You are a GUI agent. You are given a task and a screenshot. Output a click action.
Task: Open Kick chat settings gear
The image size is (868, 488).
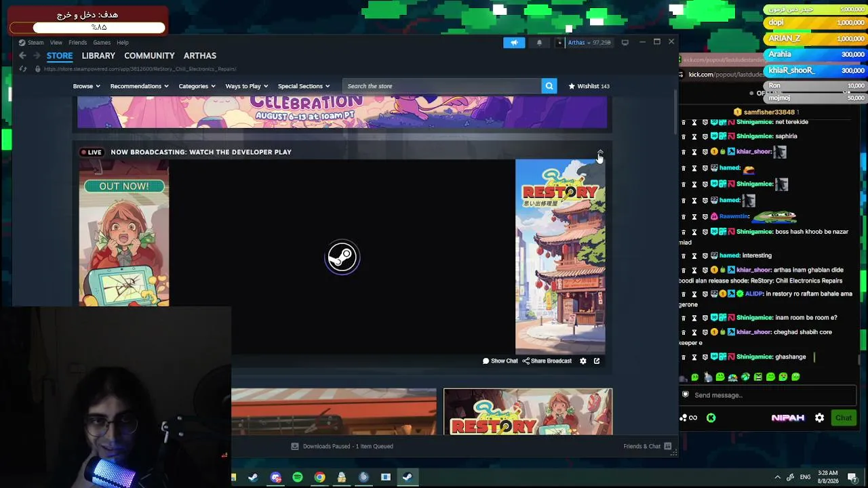click(x=819, y=418)
